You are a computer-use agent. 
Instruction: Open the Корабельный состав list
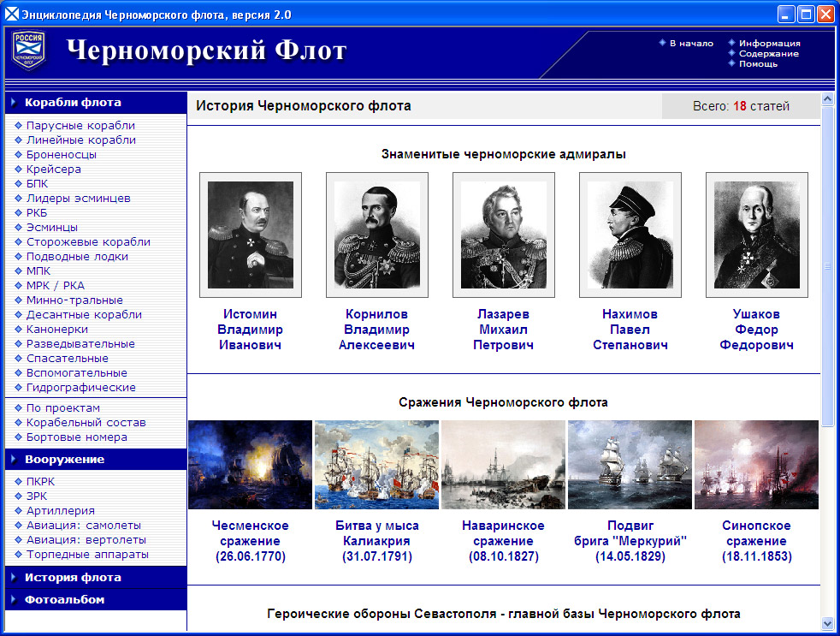[86, 422]
